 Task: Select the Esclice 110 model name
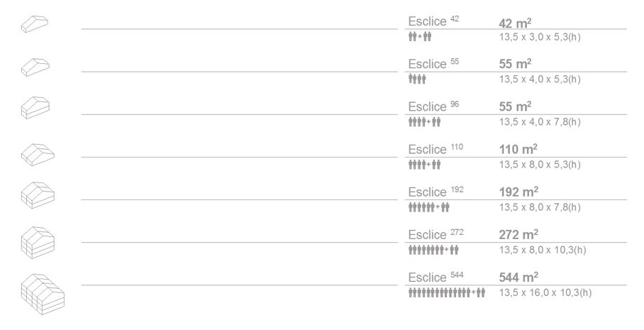tap(435, 149)
